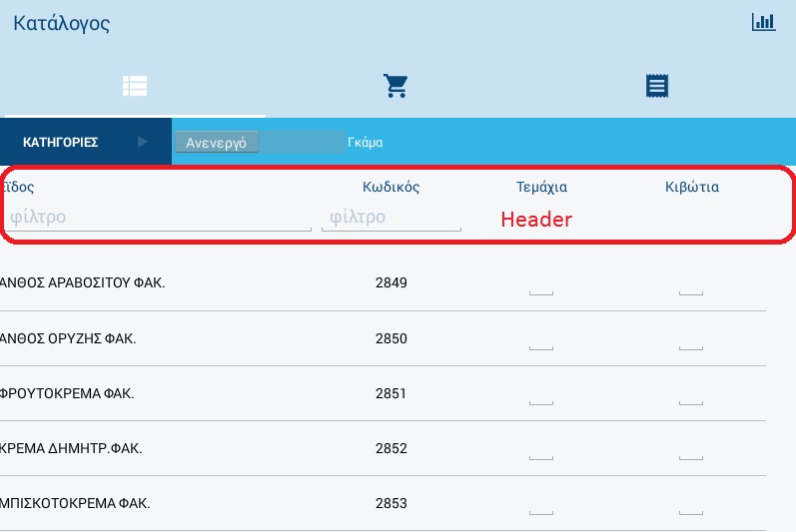
Task: Click code 2851
Action: coord(391,393)
